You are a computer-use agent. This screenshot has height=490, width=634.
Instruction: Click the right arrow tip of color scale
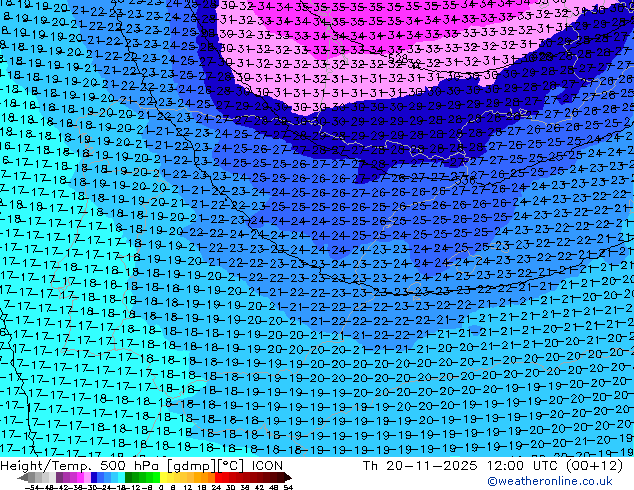290,477
